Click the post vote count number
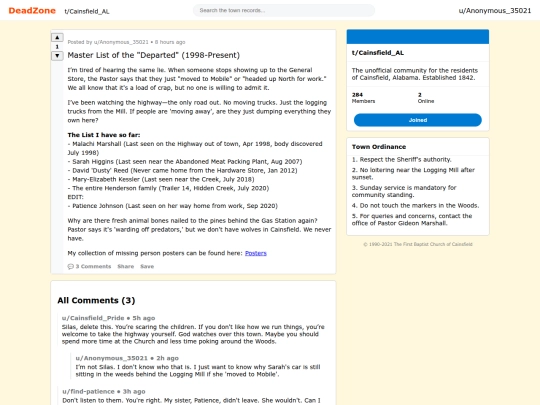The width and height of the screenshot is (540, 405). [57, 46]
